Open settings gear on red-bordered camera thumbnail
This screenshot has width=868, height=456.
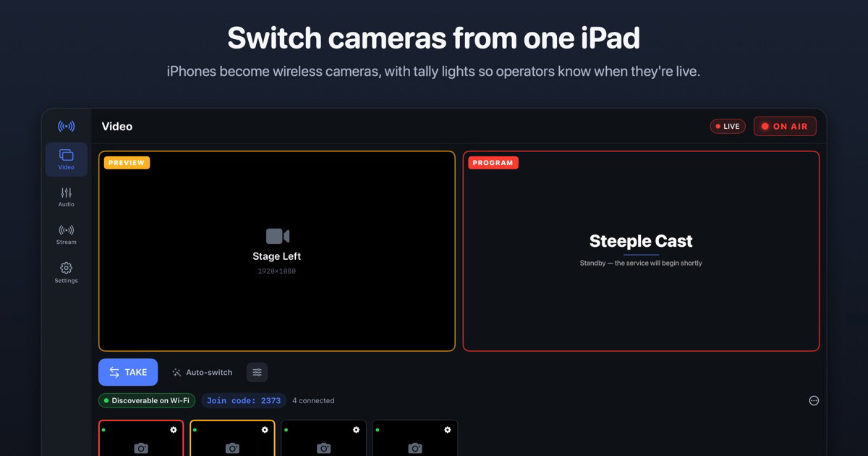pyautogui.click(x=174, y=430)
